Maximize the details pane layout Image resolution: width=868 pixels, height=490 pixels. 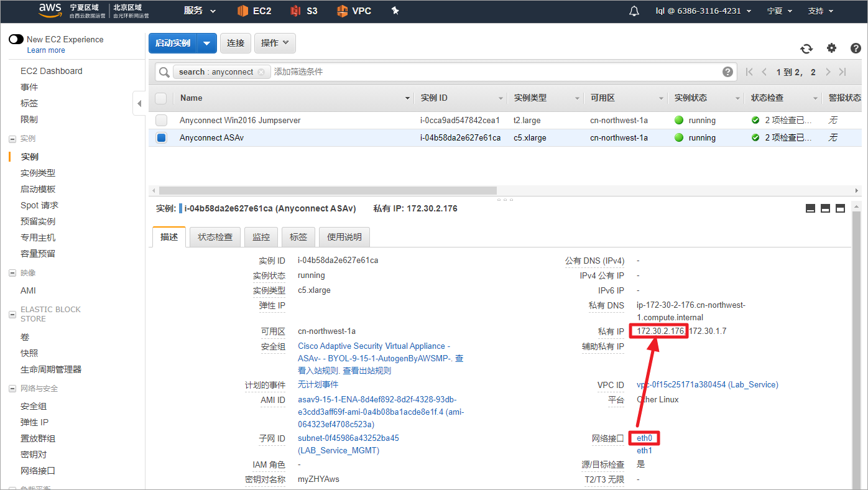point(840,209)
